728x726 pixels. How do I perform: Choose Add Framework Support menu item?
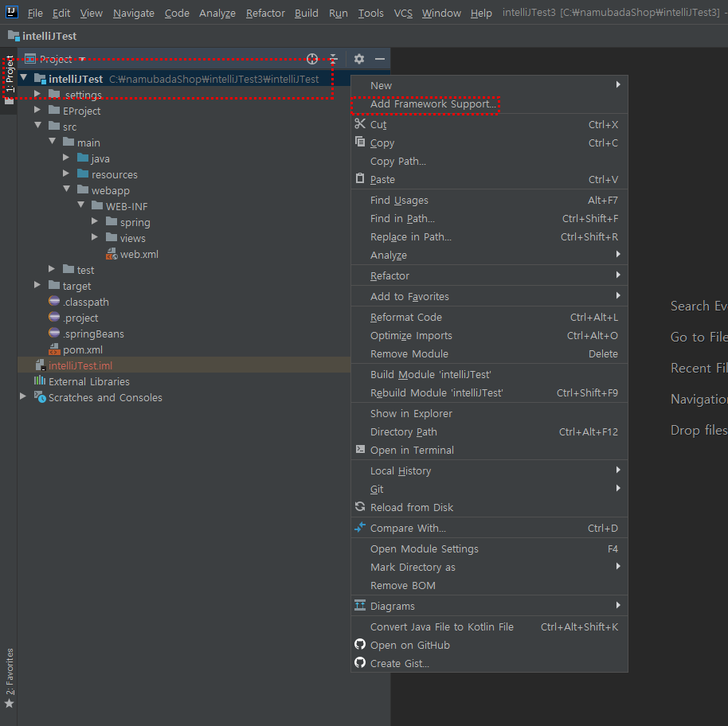click(x=489, y=104)
